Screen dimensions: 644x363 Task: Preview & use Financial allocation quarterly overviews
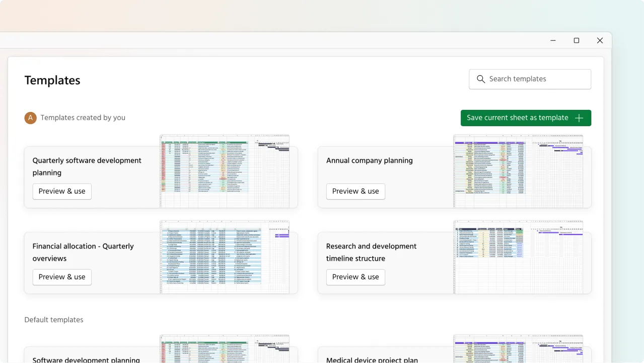pyautogui.click(x=62, y=277)
